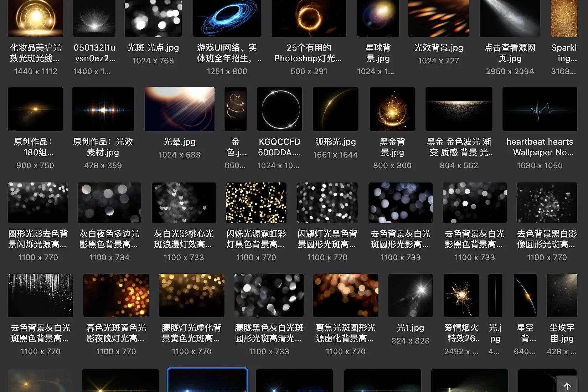Open the 原创作品：光效素材.jpg image

pos(103,109)
